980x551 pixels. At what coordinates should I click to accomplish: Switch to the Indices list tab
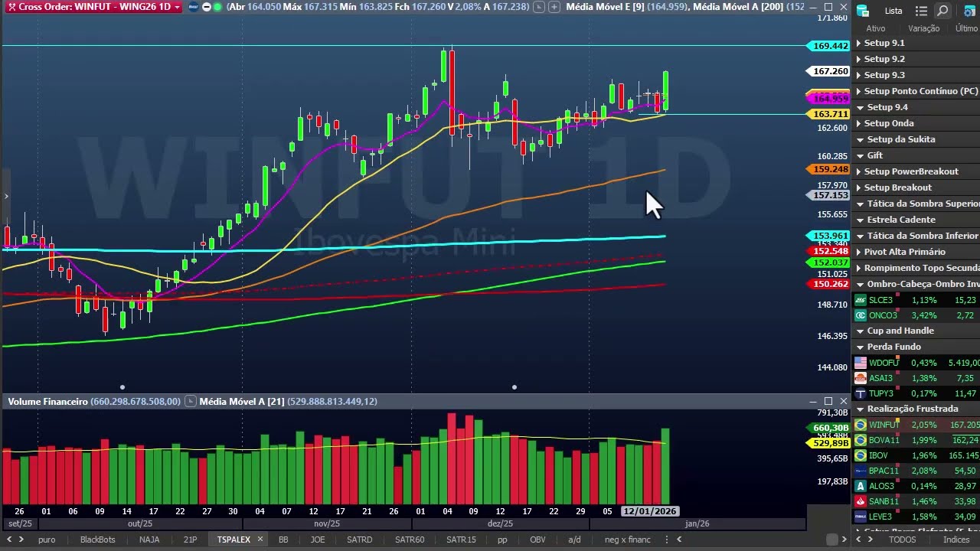coord(956,540)
